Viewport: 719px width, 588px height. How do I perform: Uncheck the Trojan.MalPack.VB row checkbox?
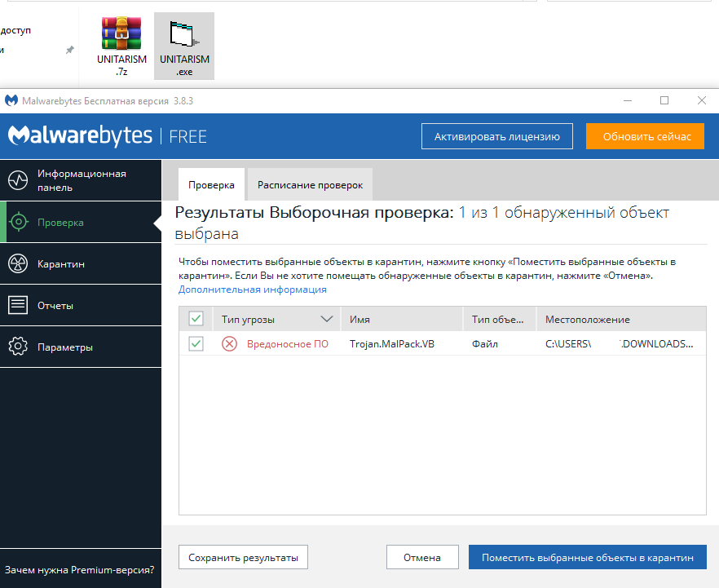[196, 343]
